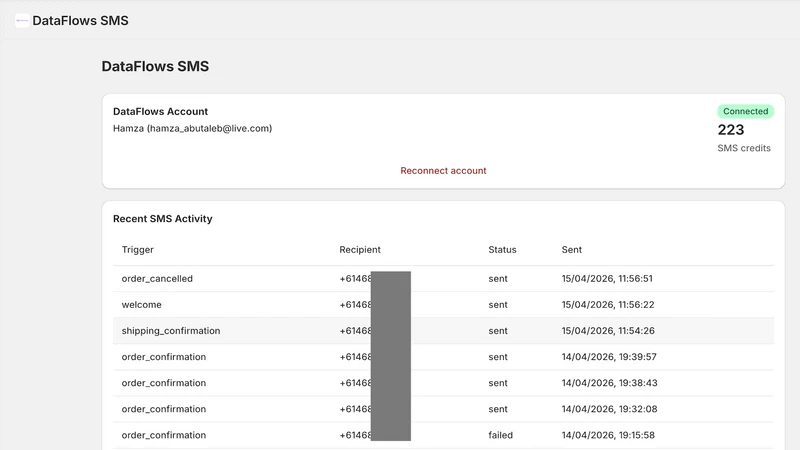Click the main DataFlows SMS page title
The height and width of the screenshot is (450, 800).
(x=155, y=66)
